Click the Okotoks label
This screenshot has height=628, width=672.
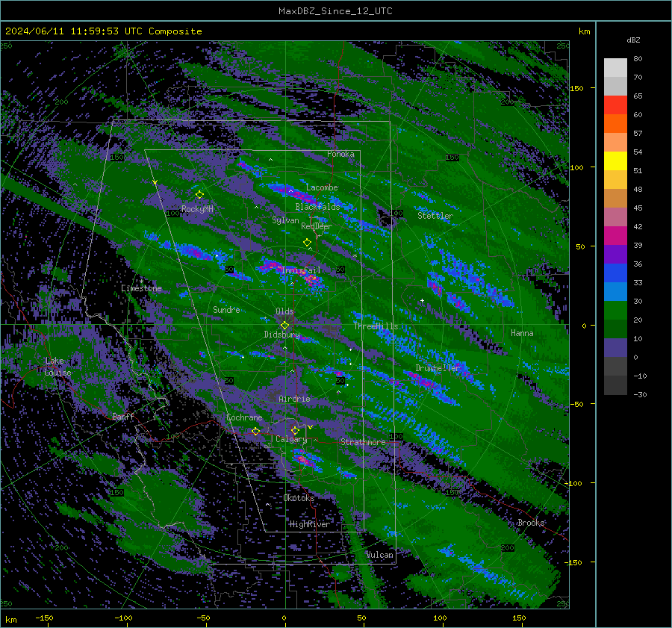[299, 497]
